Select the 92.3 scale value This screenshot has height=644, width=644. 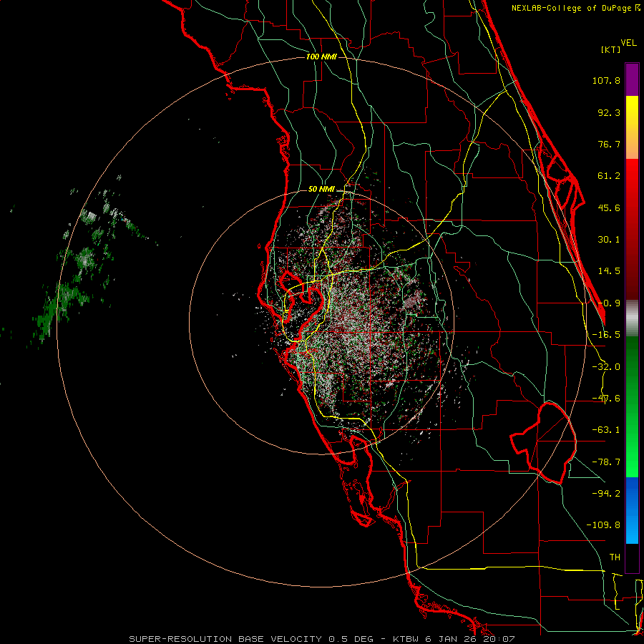pyautogui.click(x=609, y=112)
